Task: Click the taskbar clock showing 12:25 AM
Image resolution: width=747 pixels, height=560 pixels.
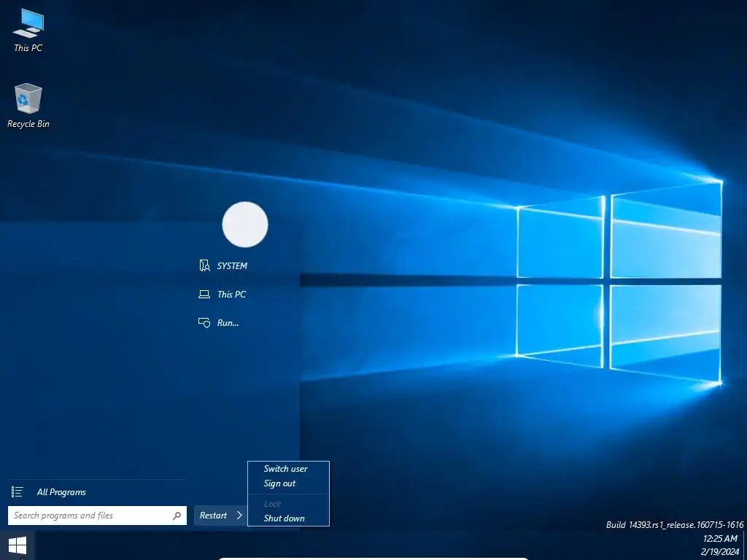Action: tap(720, 539)
